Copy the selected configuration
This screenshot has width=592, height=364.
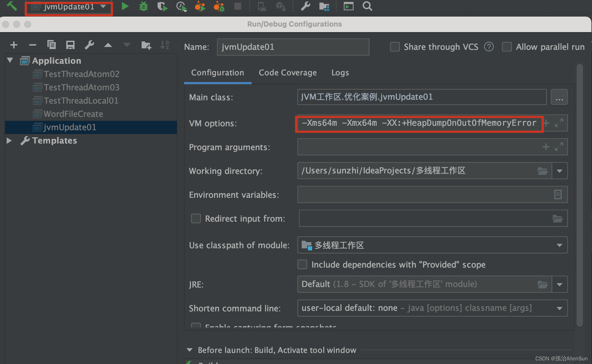point(52,45)
